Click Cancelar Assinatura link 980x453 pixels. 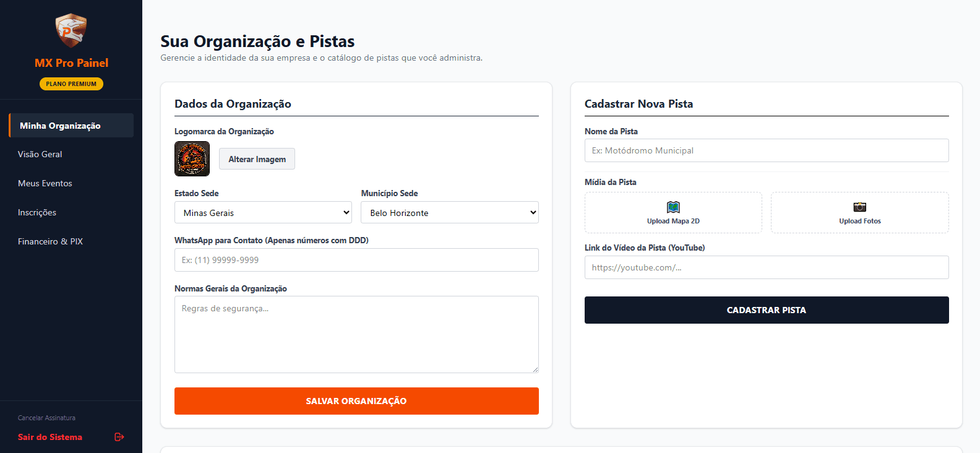click(x=46, y=418)
